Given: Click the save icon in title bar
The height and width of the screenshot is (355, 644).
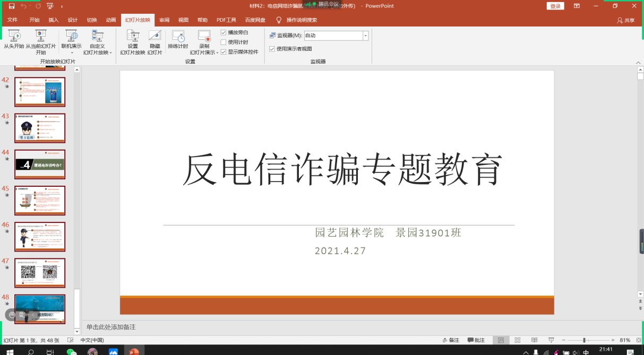Looking at the screenshot, I should pyautogui.click(x=12, y=6).
